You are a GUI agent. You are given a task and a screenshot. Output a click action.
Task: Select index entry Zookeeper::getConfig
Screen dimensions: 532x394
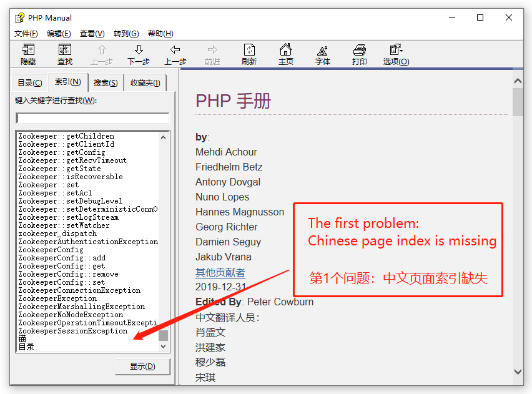[62, 152]
